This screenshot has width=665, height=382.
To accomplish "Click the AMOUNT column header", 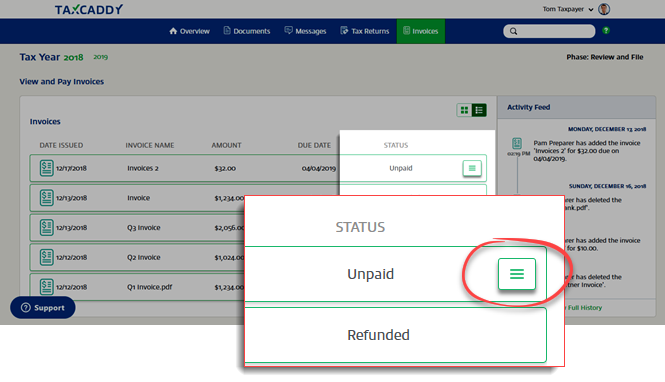I will 226,145.
